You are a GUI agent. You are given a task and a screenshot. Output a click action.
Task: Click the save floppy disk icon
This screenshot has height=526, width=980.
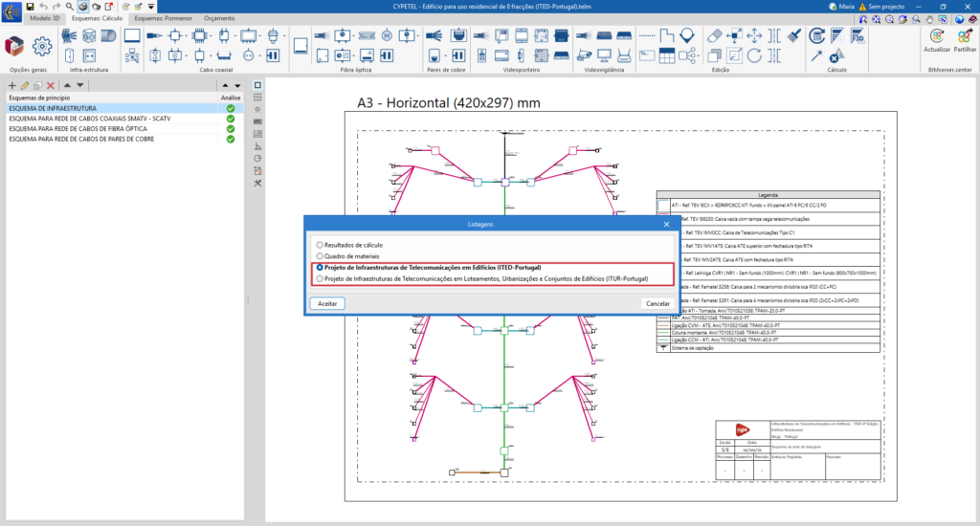click(29, 7)
